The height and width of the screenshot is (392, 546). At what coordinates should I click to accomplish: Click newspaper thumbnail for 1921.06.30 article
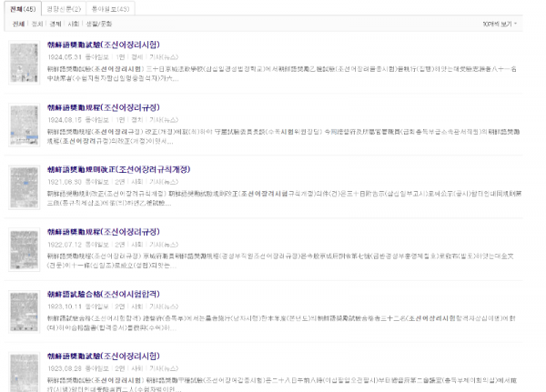[24, 187]
